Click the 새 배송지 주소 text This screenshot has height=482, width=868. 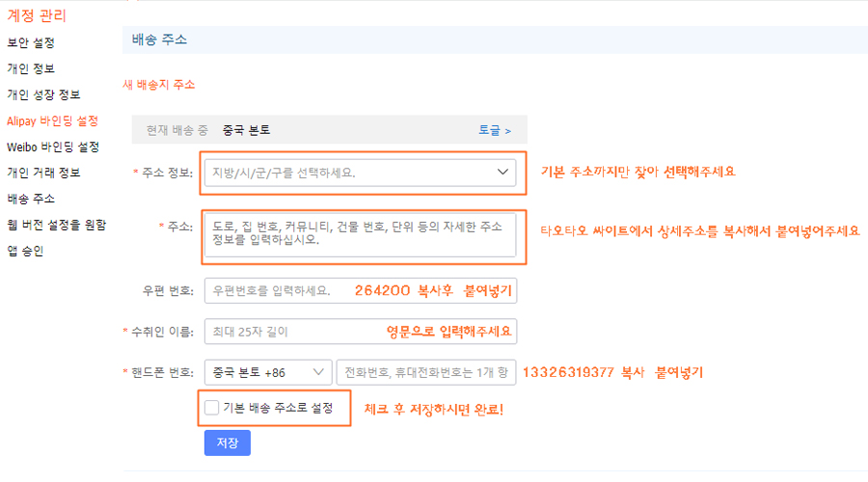(x=159, y=85)
